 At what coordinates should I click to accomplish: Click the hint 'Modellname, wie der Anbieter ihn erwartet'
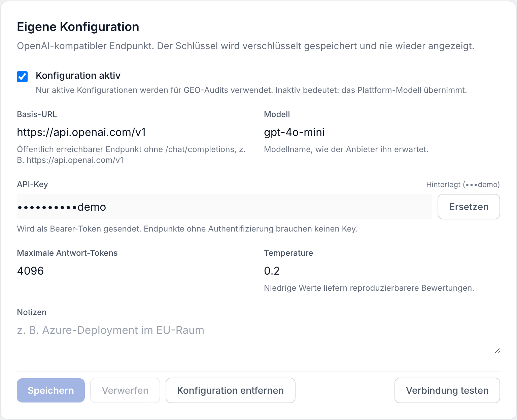(346, 149)
